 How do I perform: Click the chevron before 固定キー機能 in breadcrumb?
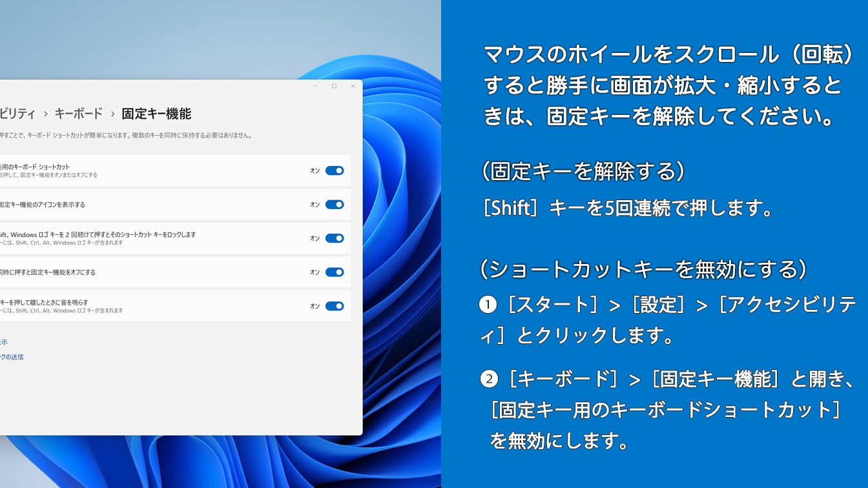(112, 114)
